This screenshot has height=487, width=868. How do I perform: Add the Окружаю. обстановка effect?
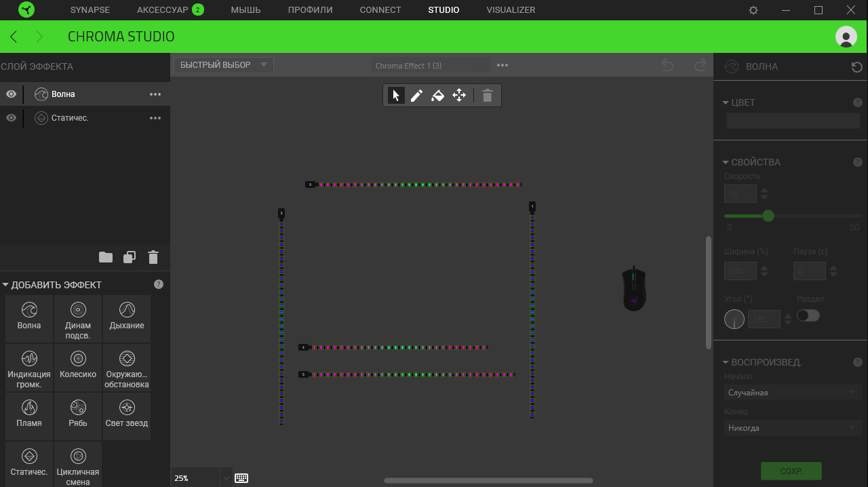click(127, 367)
